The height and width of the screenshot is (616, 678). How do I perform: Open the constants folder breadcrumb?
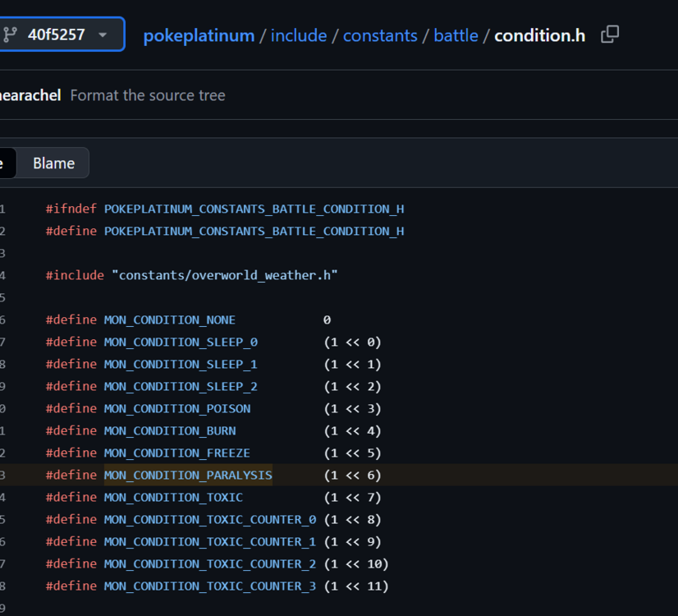[x=379, y=35]
